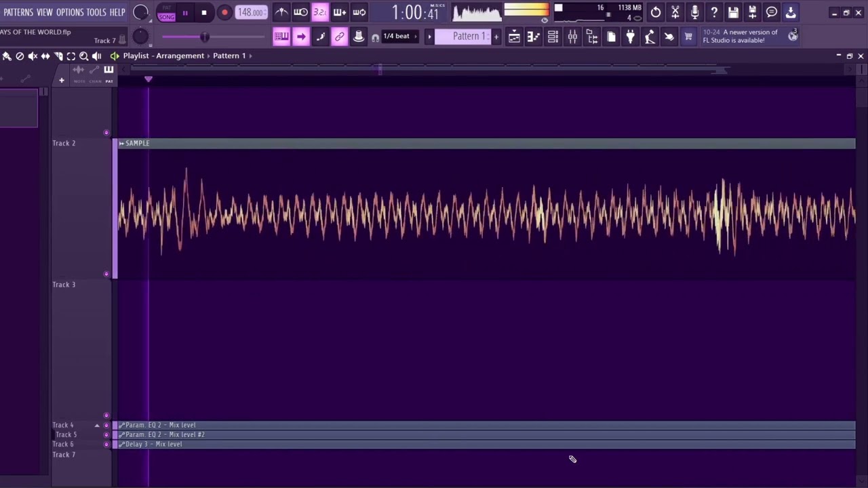Adjust the main pitch knob

(140, 37)
